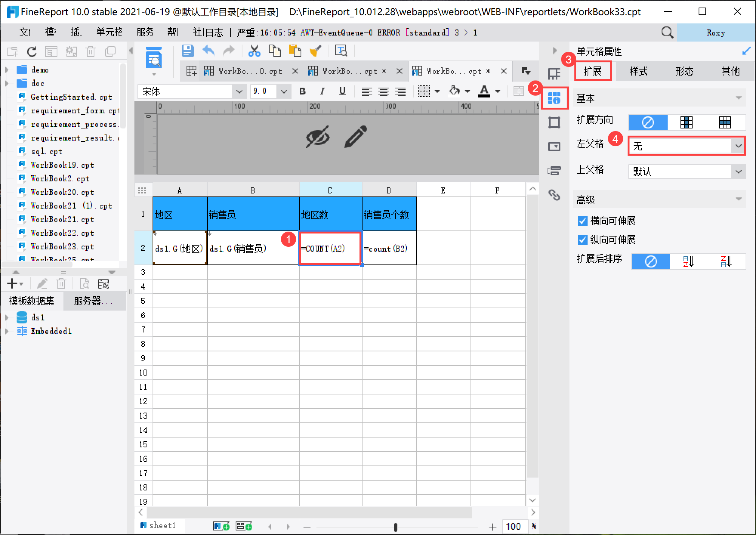Viewport: 756px width, 535px height.
Task: Uncheck 横向可伸展 checkbox
Action: [583, 221]
